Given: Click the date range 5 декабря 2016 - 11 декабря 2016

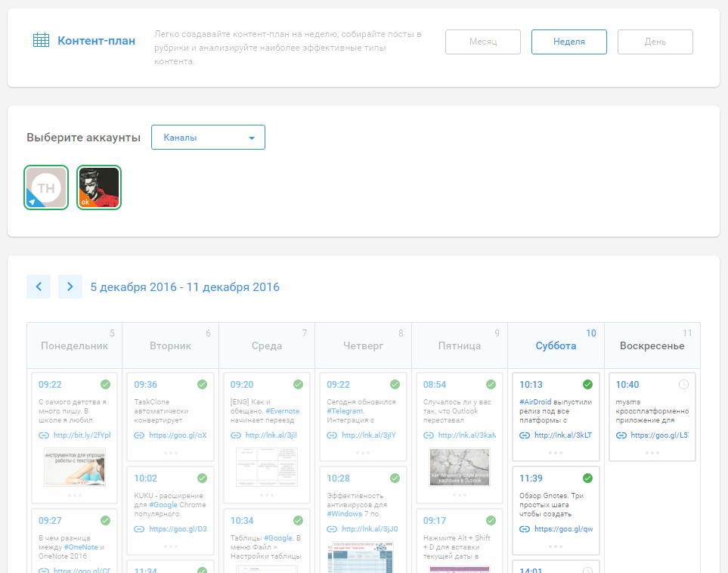Looking at the screenshot, I should pos(184,287).
